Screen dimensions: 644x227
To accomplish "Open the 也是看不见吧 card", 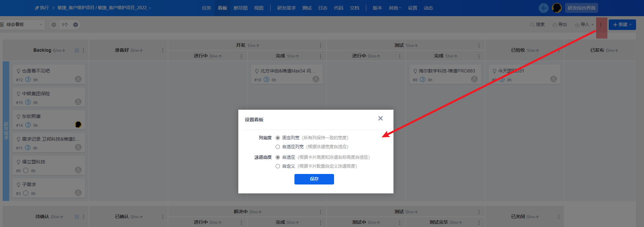I will (49, 74).
